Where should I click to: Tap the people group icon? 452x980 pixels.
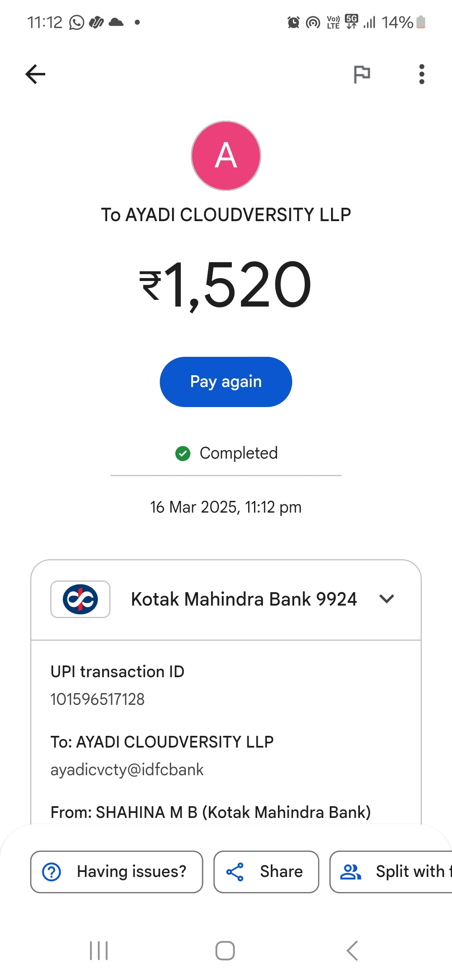[x=351, y=872]
